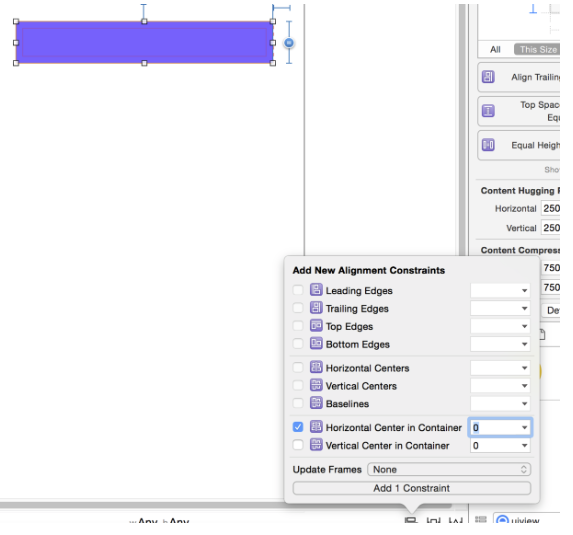
Task: Check the Top Edges checkbox
Action: [x=298, y=326]
